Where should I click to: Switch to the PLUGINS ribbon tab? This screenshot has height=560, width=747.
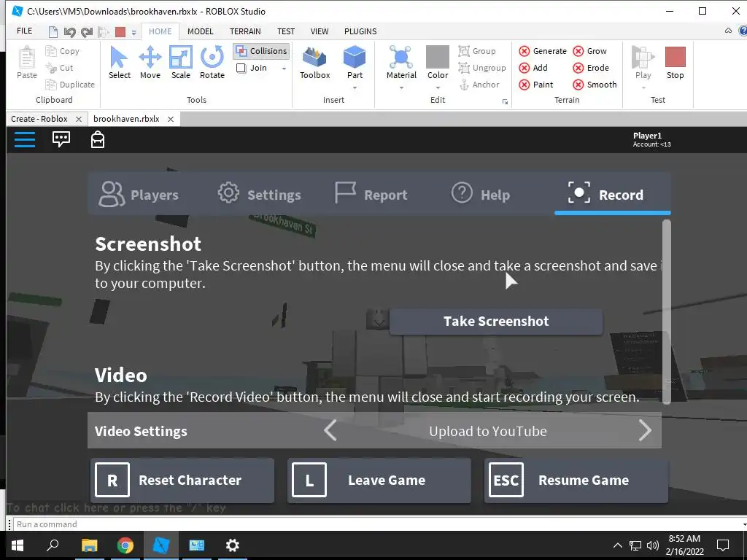click(x=360, y=31)
